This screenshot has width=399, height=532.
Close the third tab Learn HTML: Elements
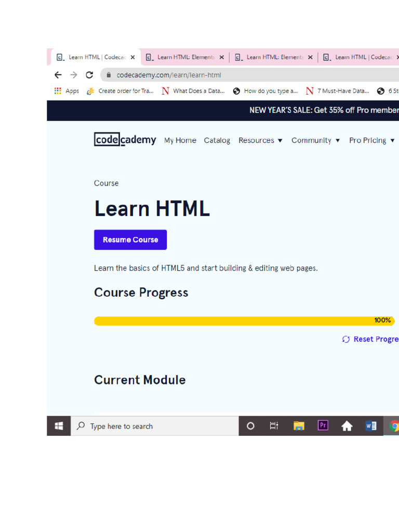coord(310,57)
